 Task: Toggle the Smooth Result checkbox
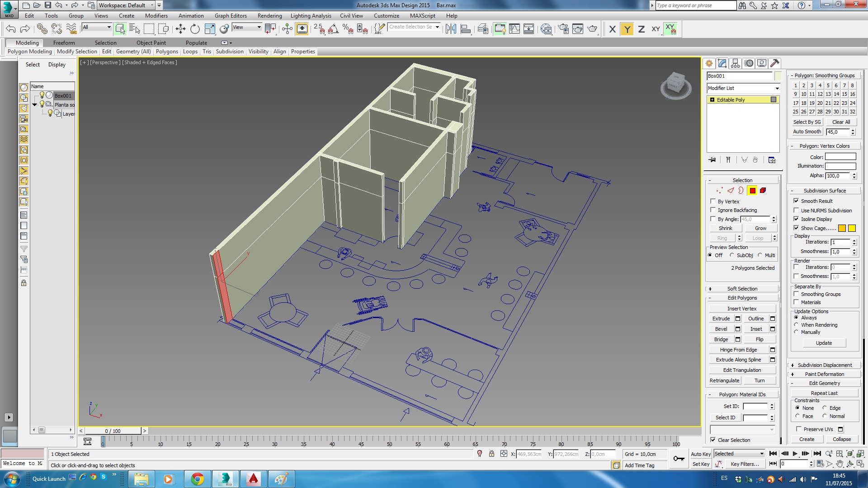tap(797, 201)
